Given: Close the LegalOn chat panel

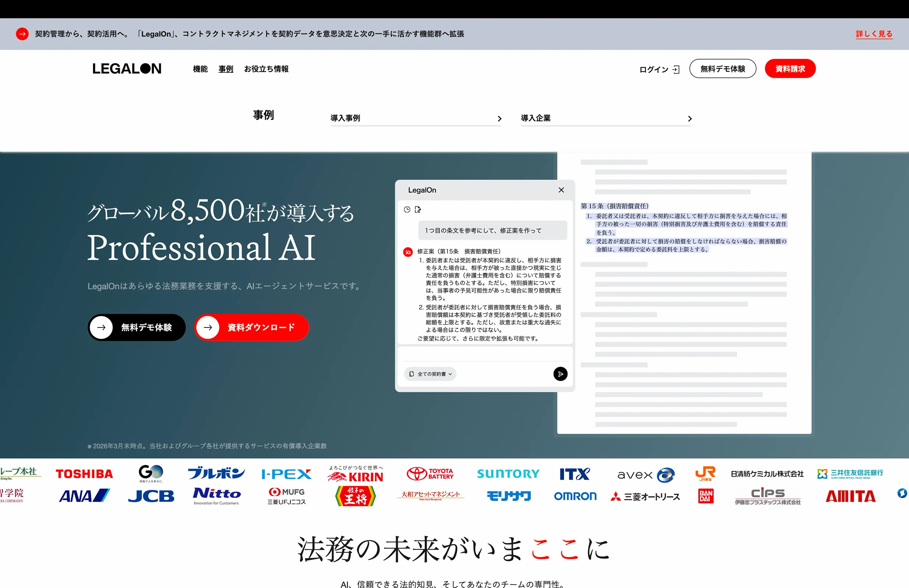Looking at the screenshot, I should pos(561,190).
